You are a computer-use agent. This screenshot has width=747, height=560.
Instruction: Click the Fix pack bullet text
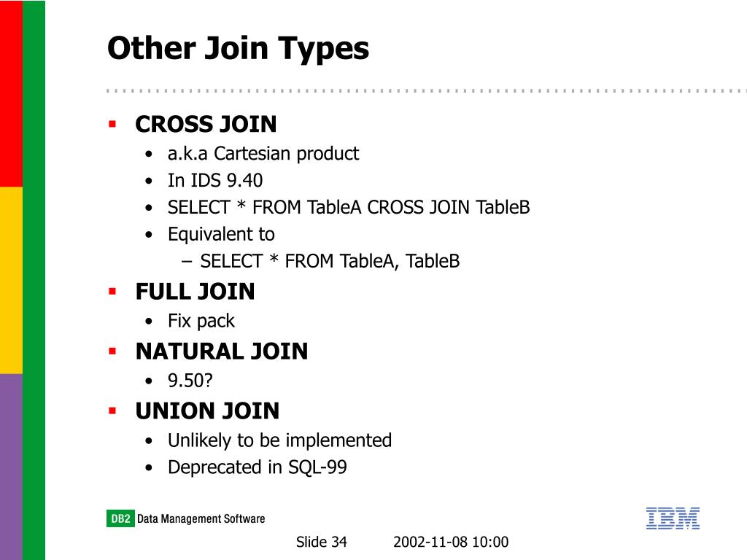click(201, 322)
